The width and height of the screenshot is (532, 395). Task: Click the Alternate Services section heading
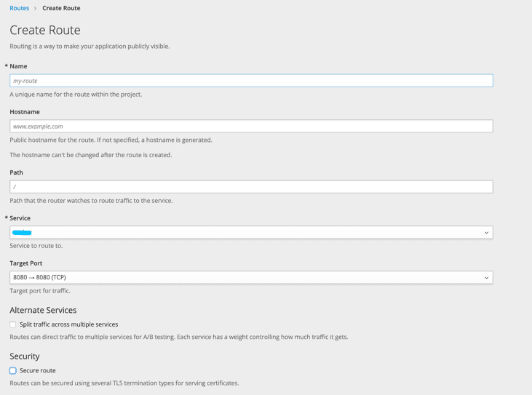(x=43, y=310)
